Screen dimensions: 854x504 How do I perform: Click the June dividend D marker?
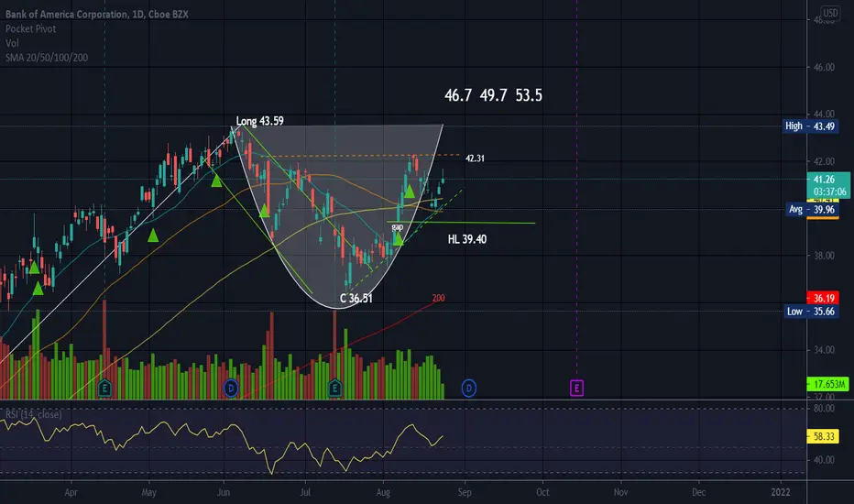click(x=231, y=388)
